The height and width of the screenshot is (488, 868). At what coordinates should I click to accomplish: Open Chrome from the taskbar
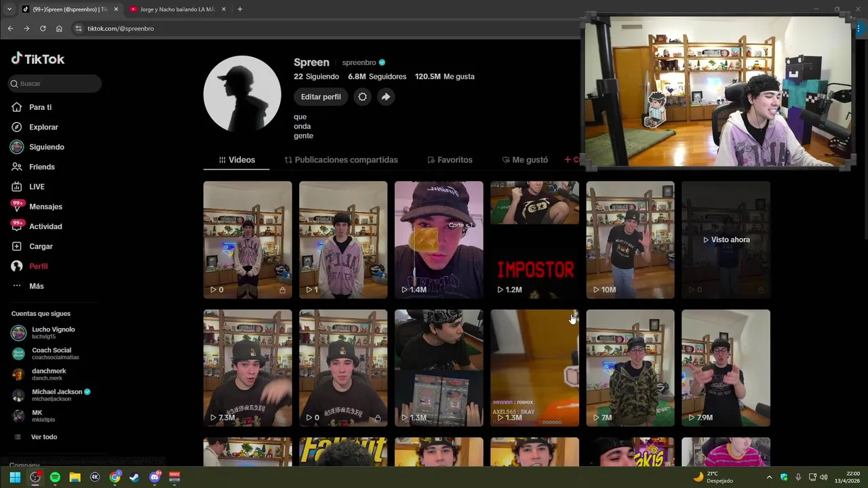[x=115, y=477]
